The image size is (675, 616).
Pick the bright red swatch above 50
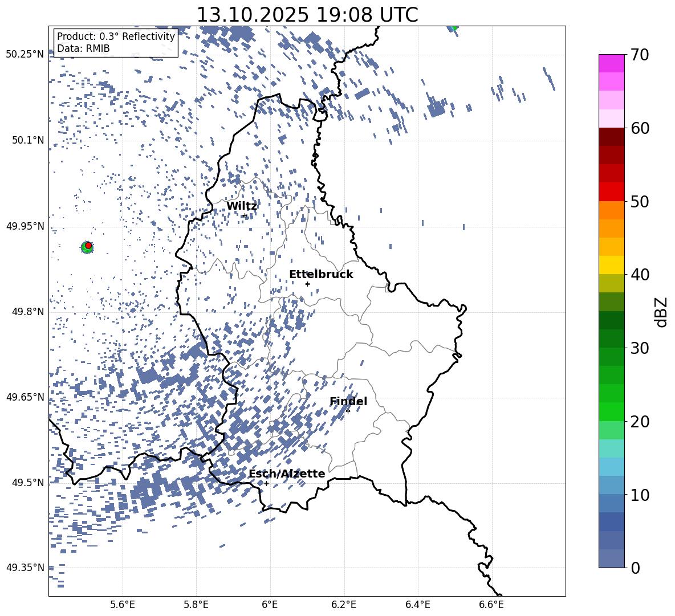click(612, 192)
